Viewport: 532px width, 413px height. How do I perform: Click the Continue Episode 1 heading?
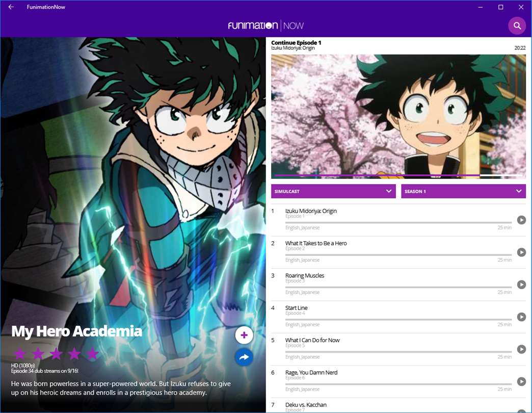point(296,42)
